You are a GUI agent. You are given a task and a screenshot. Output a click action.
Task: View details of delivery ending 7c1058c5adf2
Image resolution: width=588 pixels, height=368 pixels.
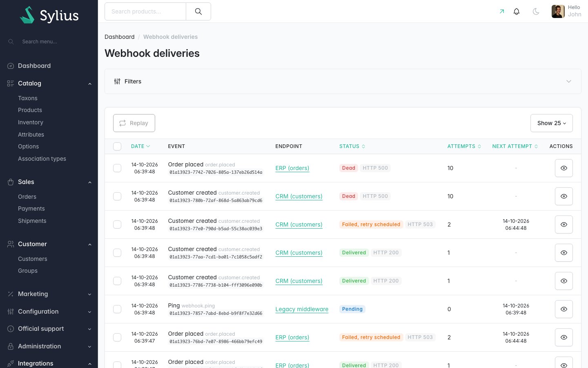click(563, 253)
